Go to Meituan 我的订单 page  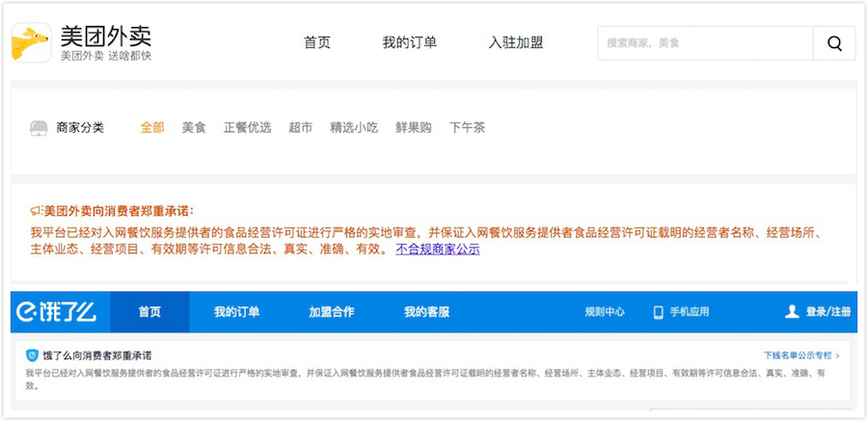[409, 42]
